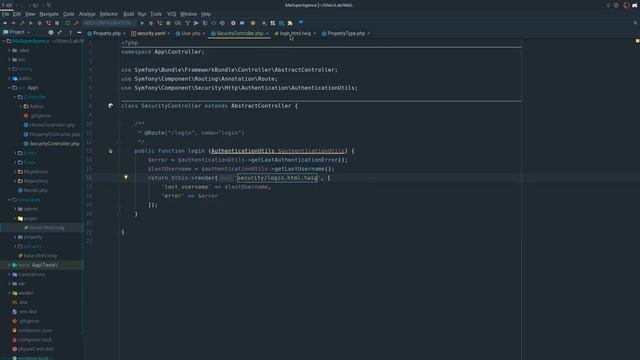The width and height of the screenshot is (640, 360).
Task: Collapse the project root folder
Action: [4, 41]
